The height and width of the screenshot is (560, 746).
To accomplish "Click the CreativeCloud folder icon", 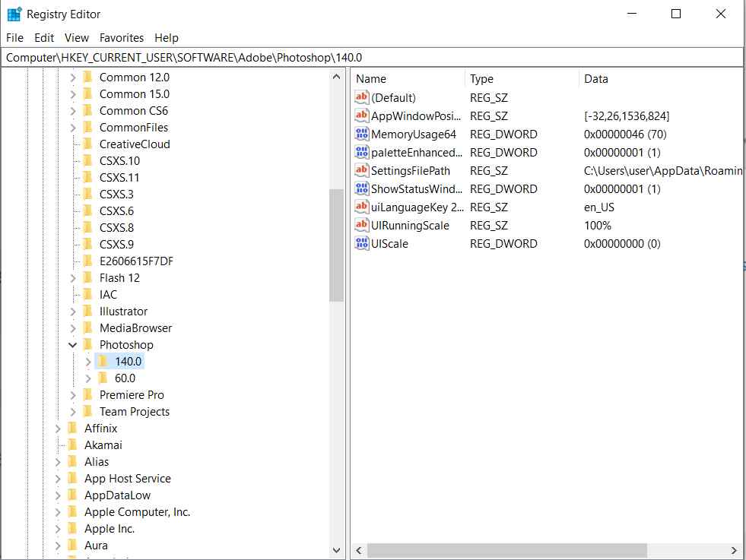I will tap(88, 144).
